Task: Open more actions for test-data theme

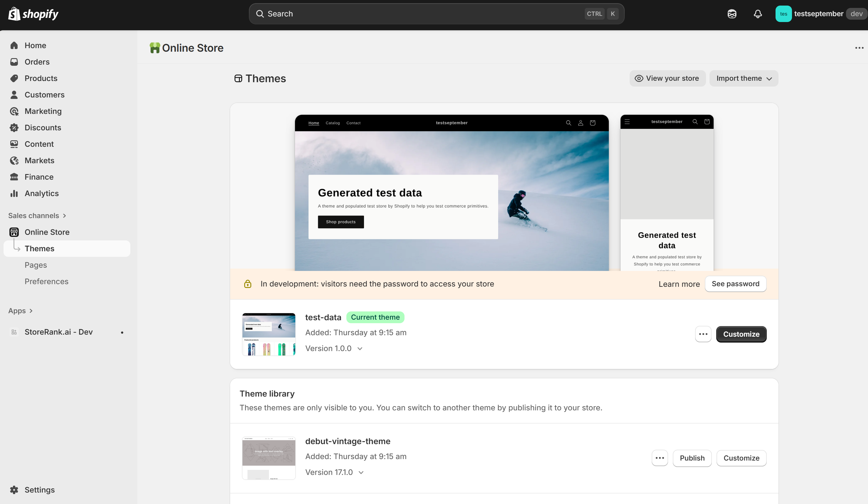Action: pos(703,334)
